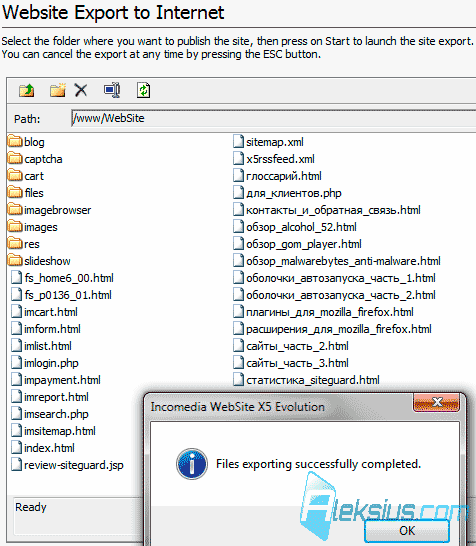Screen dimensions: 476x546
Task: Select the fs_home6_00.html file
Action: coord(62,278)
